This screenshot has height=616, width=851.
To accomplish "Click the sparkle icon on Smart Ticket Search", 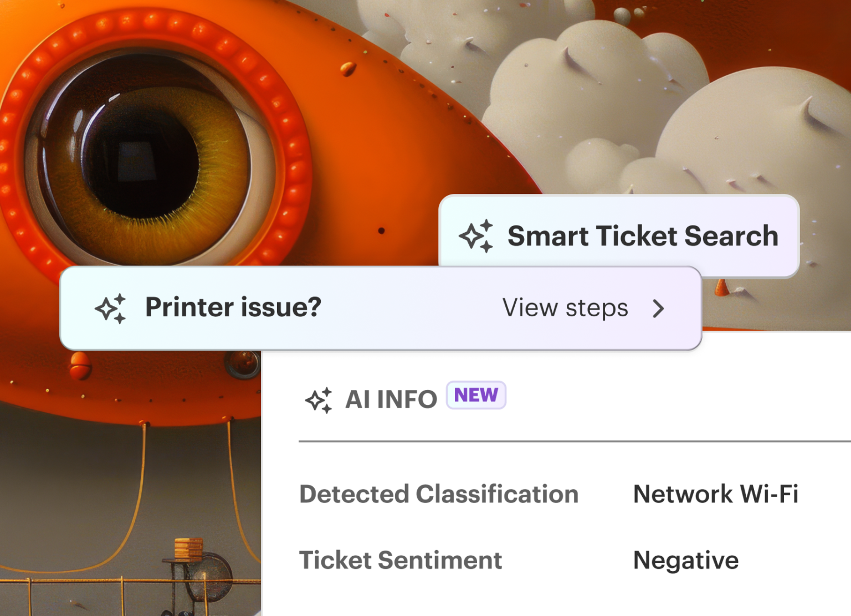I will (476, 236).
